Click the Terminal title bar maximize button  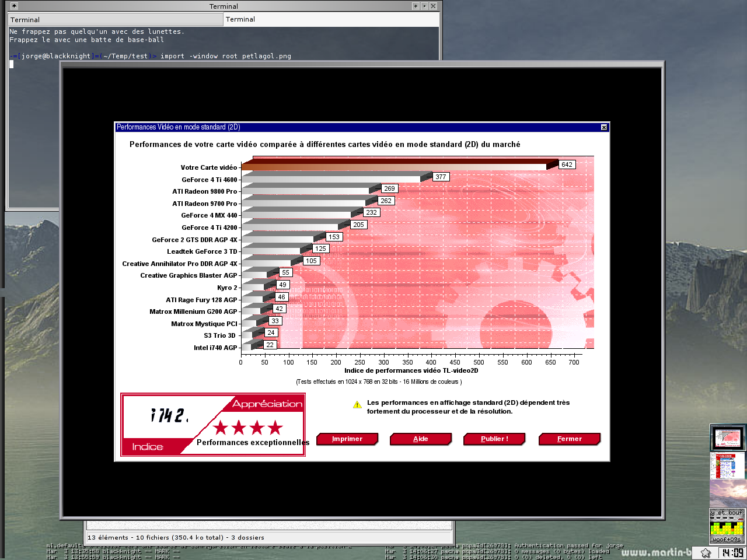click(x=424, y=6)
